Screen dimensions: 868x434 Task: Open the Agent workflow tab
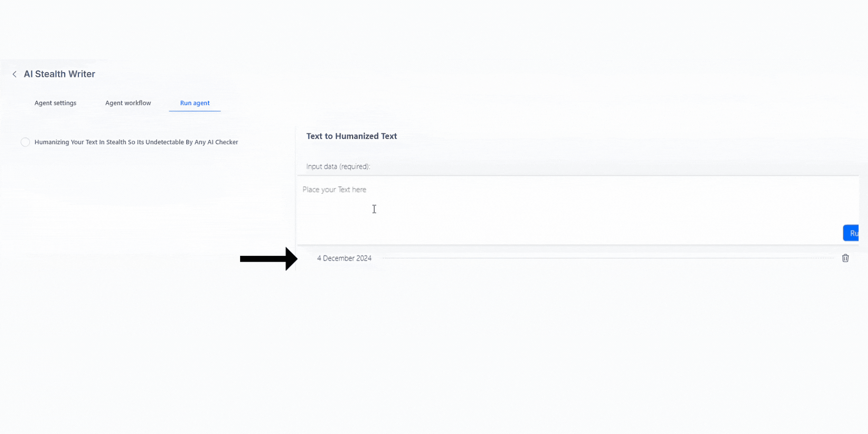pos(128,103)
